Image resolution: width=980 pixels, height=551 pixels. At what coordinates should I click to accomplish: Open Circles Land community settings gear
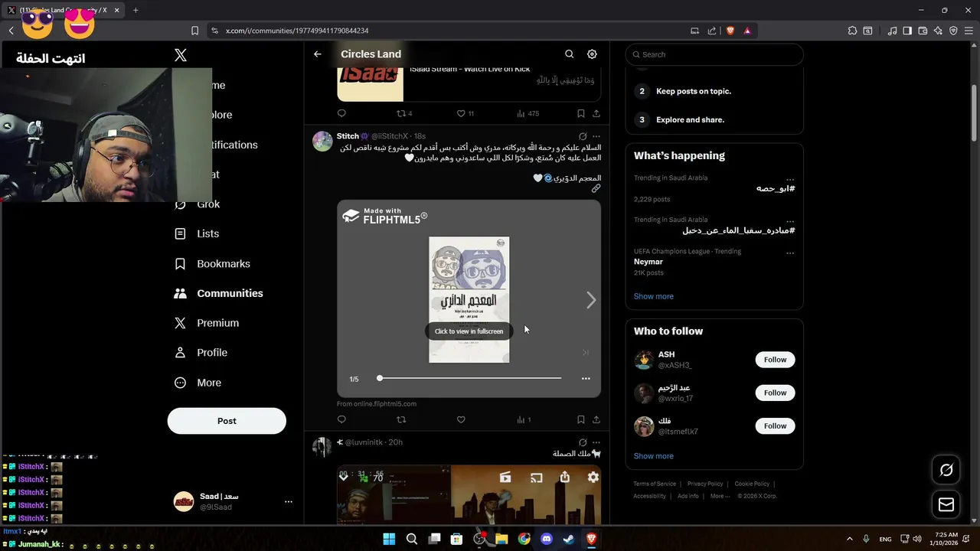pos(592,54)
